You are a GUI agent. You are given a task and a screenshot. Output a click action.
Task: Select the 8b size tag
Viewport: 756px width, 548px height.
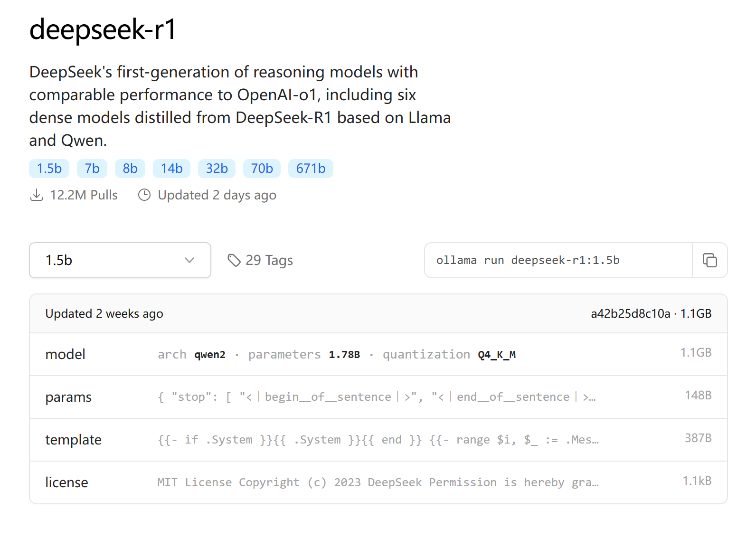click(130, 169)
